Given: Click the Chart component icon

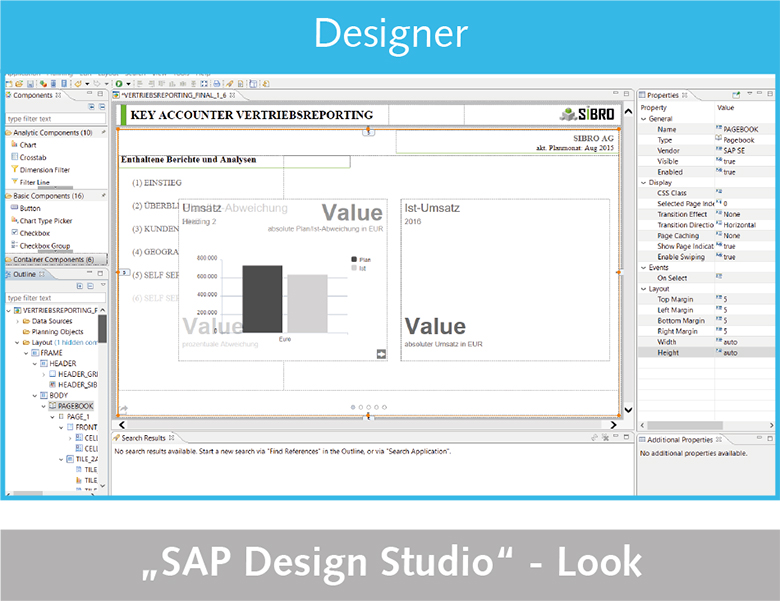Looking at the screenshot, I should (14, 144).
